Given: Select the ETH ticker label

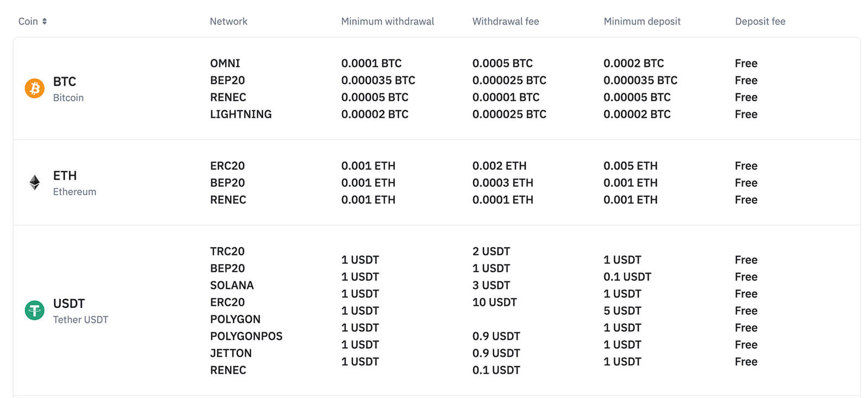Looking at the screenshot, I should (x=65, y=176).
